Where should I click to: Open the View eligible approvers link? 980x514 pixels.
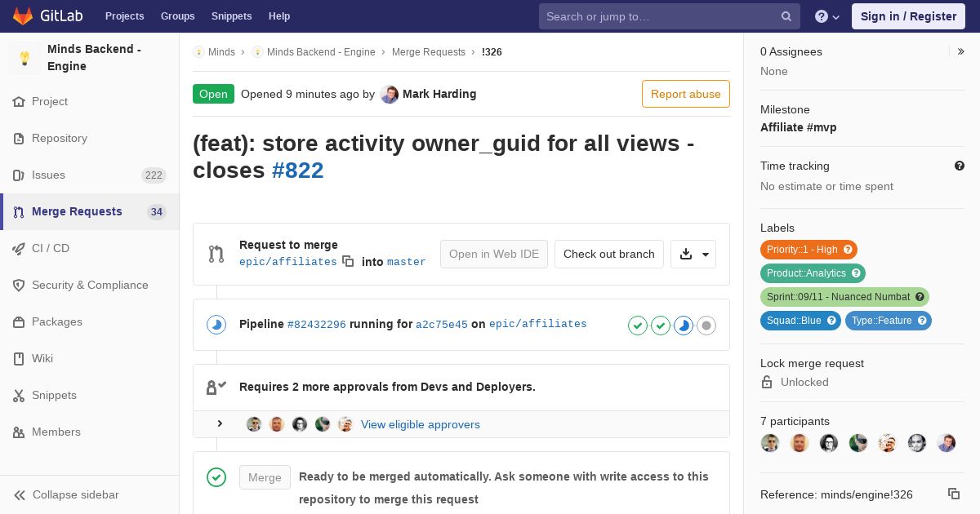(421, 424)
